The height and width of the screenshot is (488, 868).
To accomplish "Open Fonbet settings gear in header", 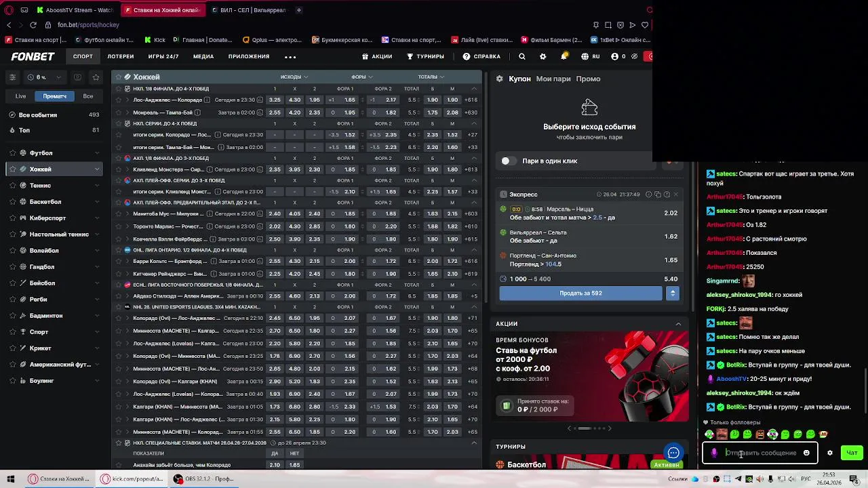I will click(542, 56).
